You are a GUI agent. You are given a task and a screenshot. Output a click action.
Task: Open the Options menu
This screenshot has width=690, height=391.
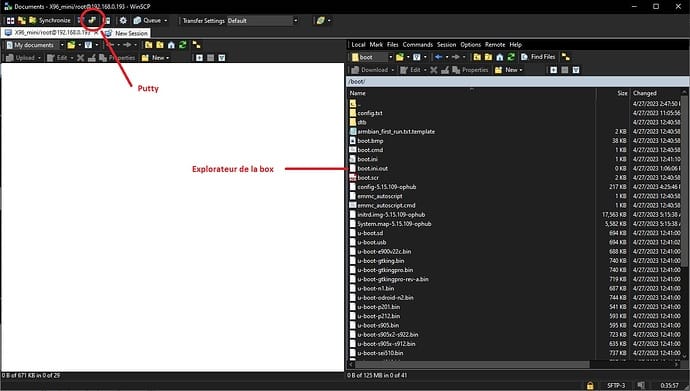tap(470, 44)
